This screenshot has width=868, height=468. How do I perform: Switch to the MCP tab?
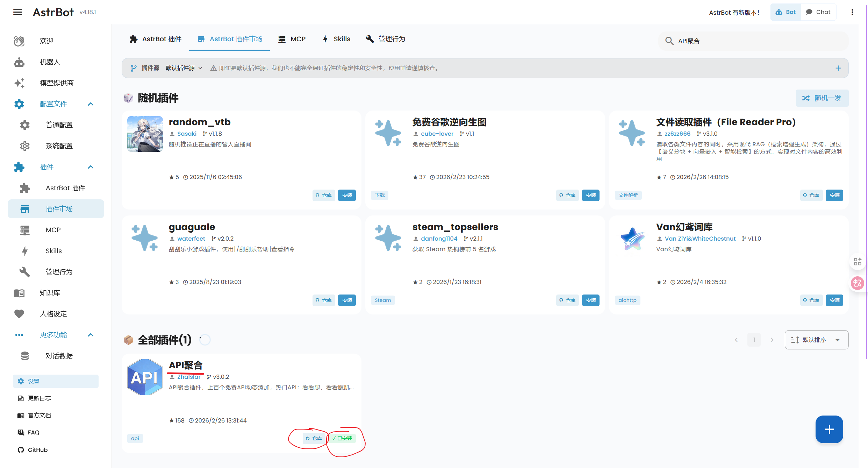292,39
